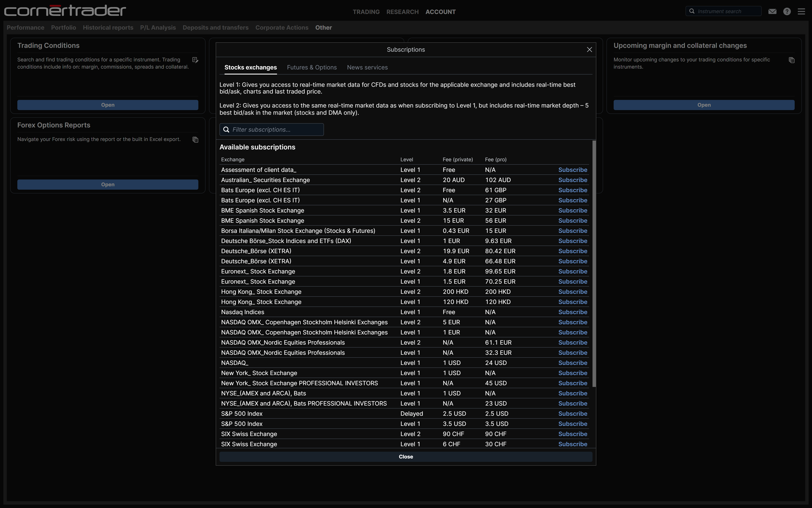Open the ACCOUNT main menu
812x508 pixels.
point(440,12)
